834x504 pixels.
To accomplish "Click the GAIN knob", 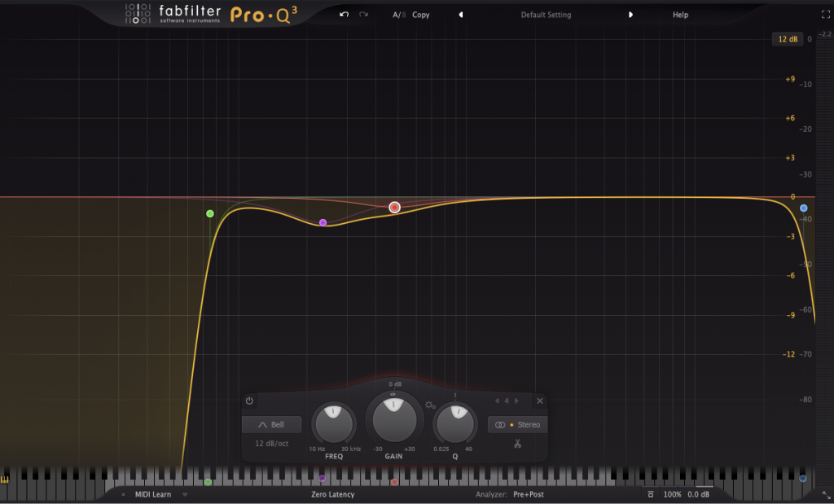I will (394, 420).
